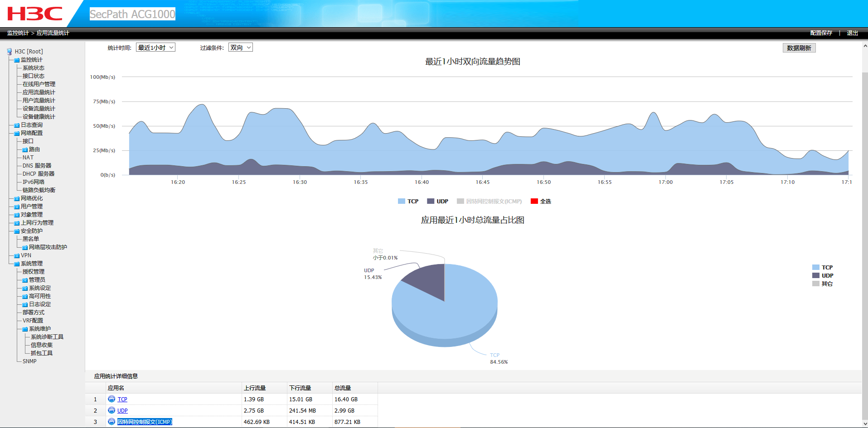Collapse the 系统管理 tree node
The height and width of the screenshot is (428, 868).
[x=17, y=264]
